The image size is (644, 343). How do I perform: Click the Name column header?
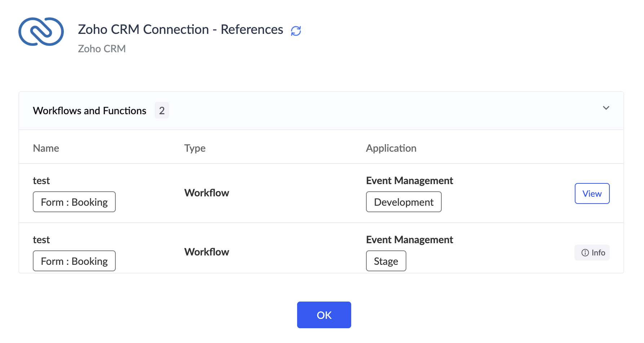(x=46, y=148)
